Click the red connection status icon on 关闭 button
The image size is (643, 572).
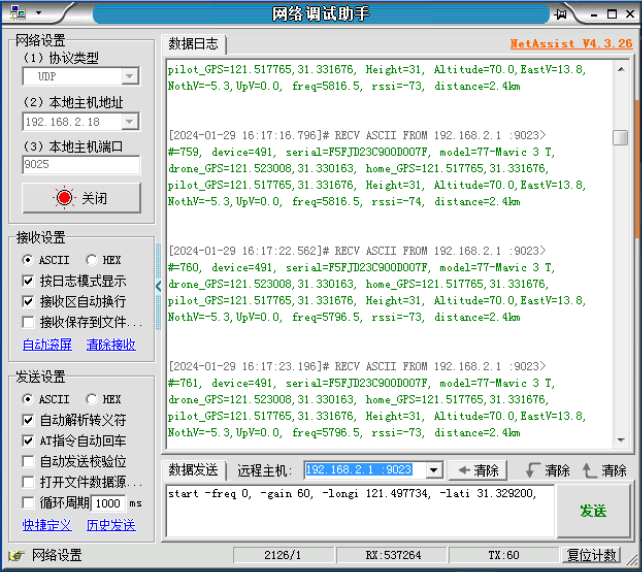[64, 198]
